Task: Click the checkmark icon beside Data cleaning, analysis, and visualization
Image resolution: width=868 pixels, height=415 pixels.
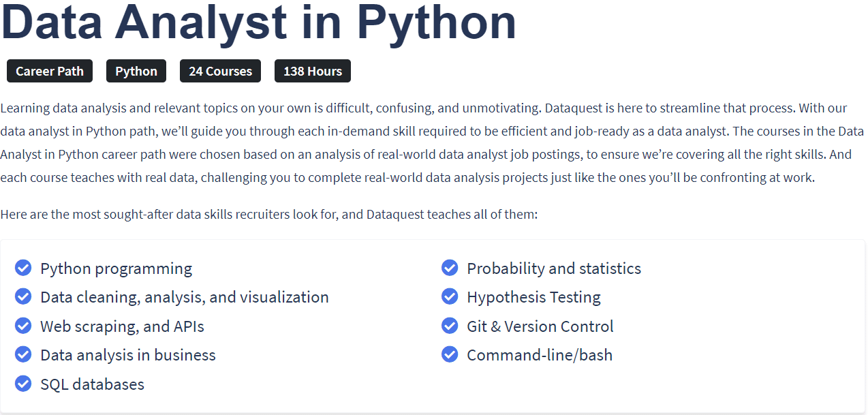Action: pos(23,296)
